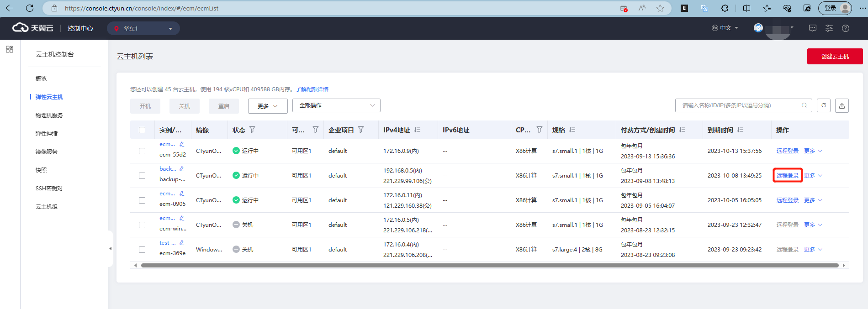Filter the 企业项目 column
This screenshot has width=868, height=309.
(x=361, y=130)
